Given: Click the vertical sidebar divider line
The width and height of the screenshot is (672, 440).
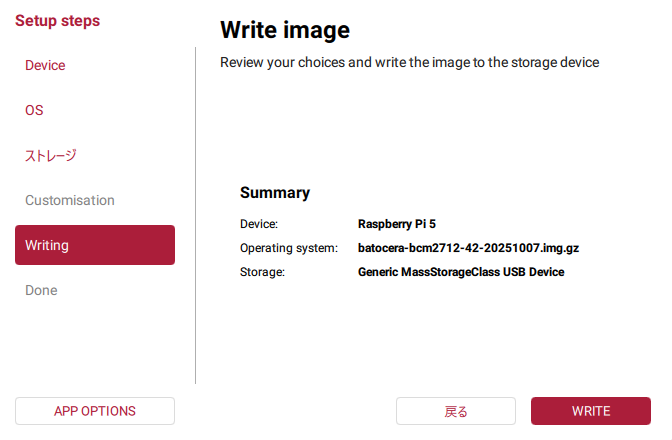Looking at the screenshot, I should (195, 215).
